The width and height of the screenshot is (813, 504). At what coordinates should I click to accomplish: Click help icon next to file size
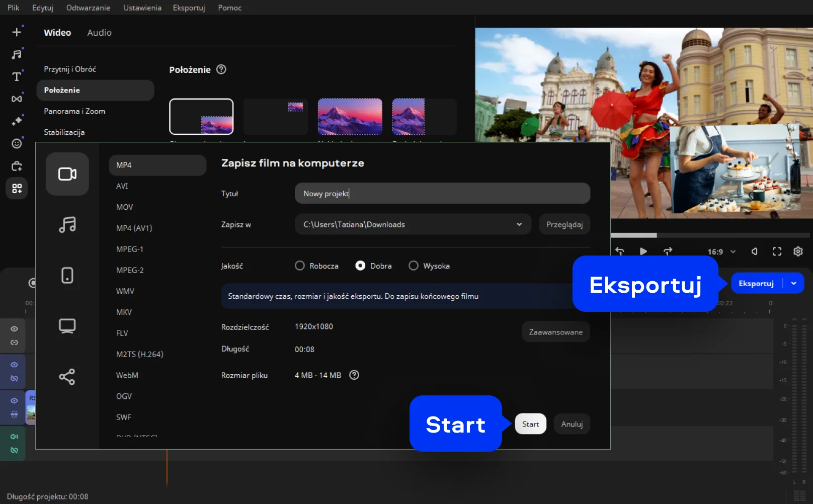354,375
